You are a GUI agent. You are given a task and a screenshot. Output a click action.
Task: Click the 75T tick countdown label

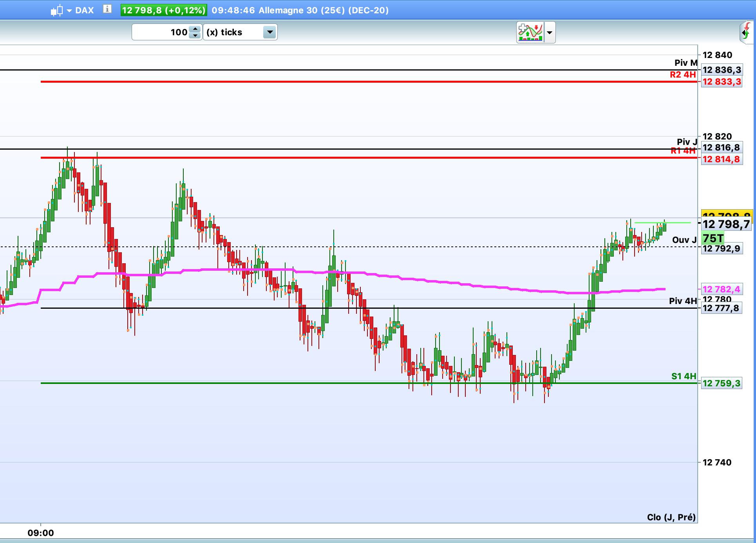(x=713, y=238)
